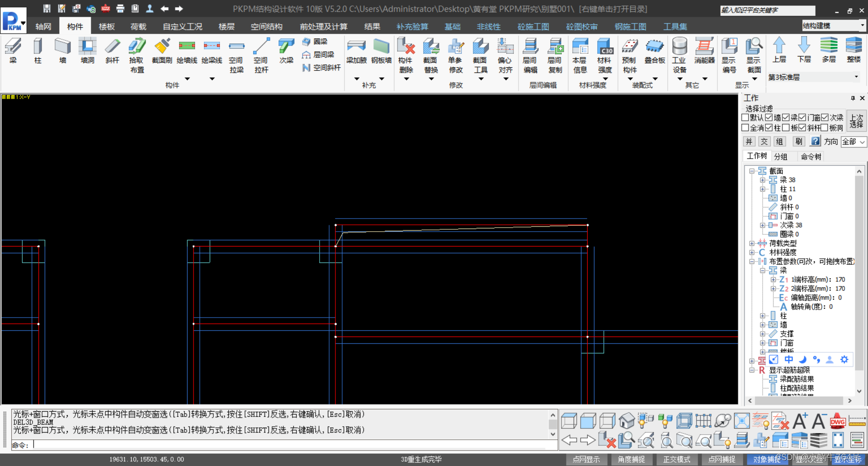This screenshot has height=466, width=868.
Task: Toggle the 默认 filter checkbox
Action: [x=745, y=118]
